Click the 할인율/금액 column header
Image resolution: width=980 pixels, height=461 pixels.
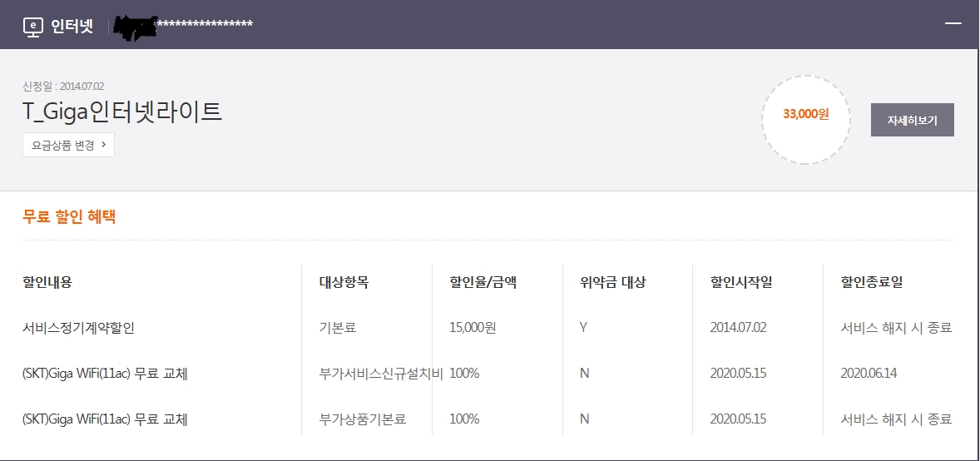(x=483, y=281)
